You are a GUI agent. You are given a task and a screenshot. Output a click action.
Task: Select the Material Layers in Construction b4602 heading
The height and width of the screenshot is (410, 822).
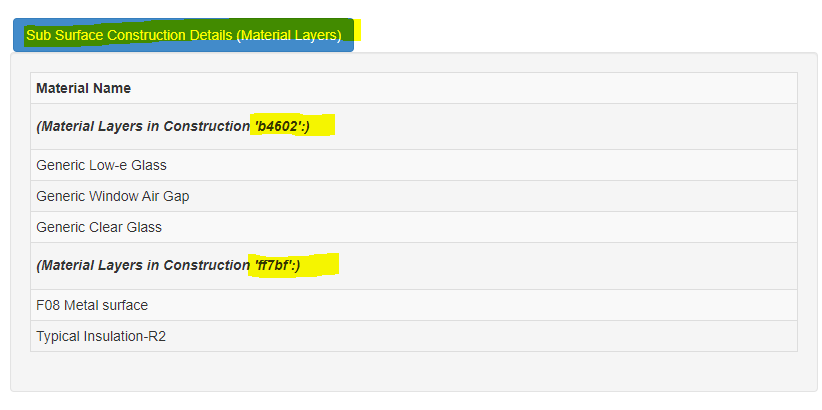coord(173,126)
